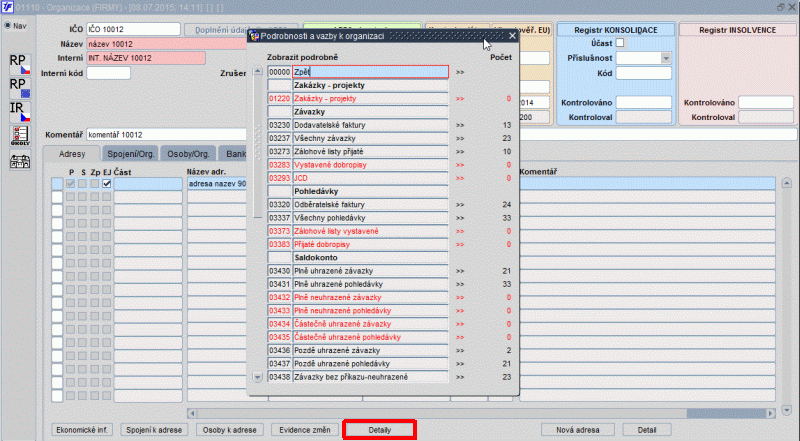The image size is (800, 441).
Task: Switch to the Adresy tab
Action: [72, 154]
